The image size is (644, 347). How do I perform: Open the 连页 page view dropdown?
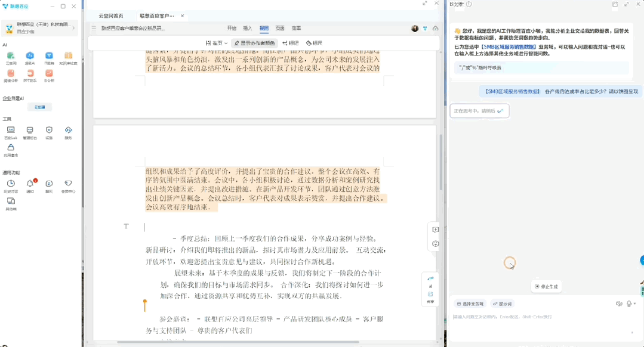(x=218, y=43)
